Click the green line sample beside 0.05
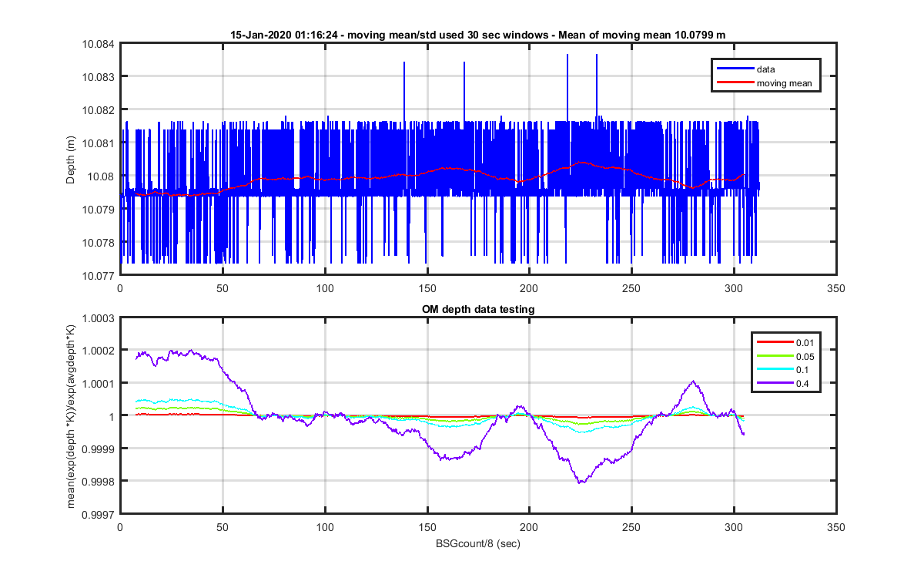This screenshot has height=578, width=924. (x=775, y=355)
